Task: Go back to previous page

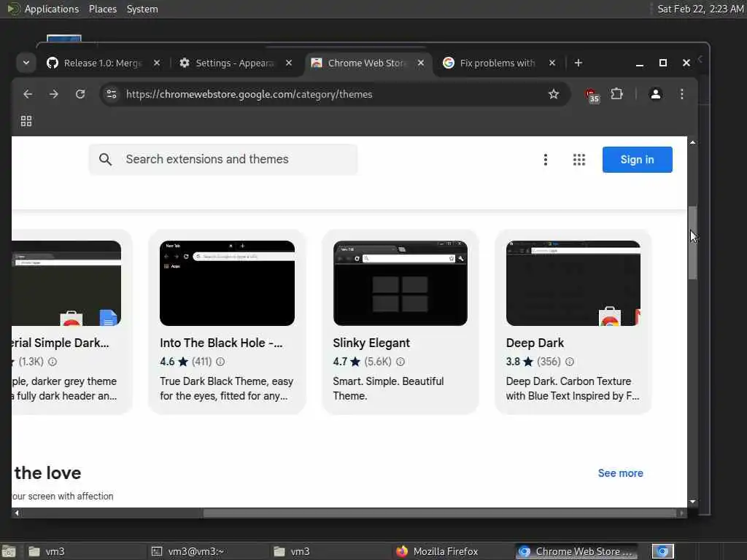Action: coord(28,94)
